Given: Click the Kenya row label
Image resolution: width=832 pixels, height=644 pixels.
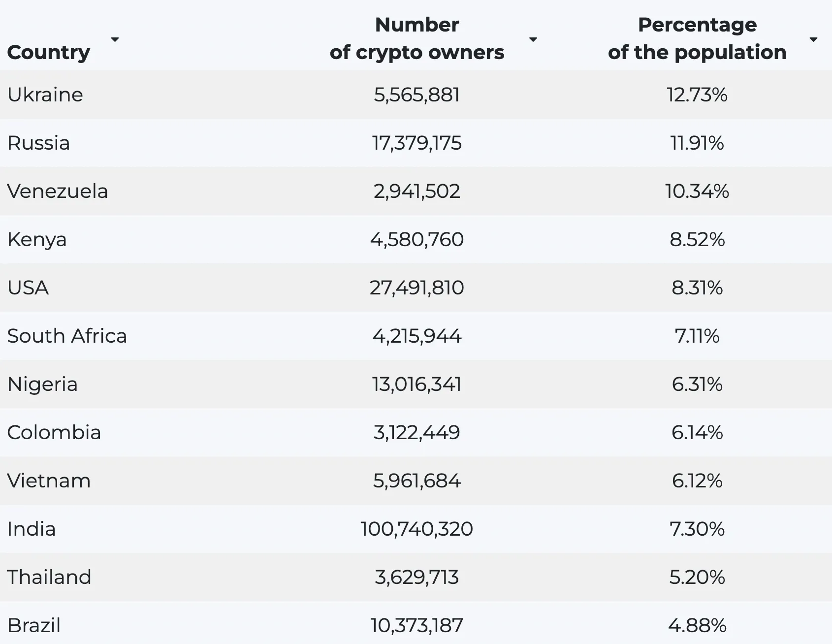Looking at the screenshot, I should pyautogui.click(x=37, y=239).
